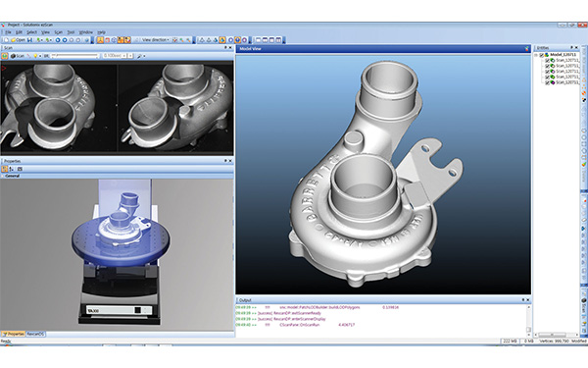This screenshot has width=588, height=368.
Task: Click the icon in Model View title bar
Action: pyautogui.click(x=526, y=49)
